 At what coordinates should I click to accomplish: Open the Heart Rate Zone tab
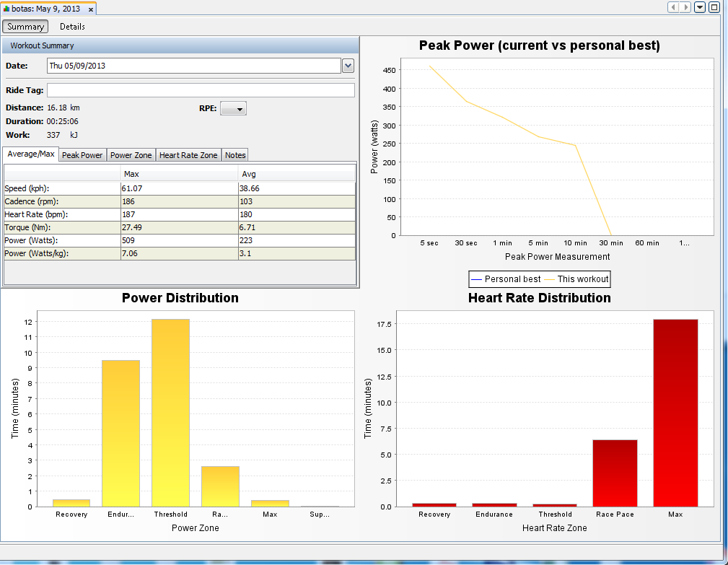coord(188,155)
